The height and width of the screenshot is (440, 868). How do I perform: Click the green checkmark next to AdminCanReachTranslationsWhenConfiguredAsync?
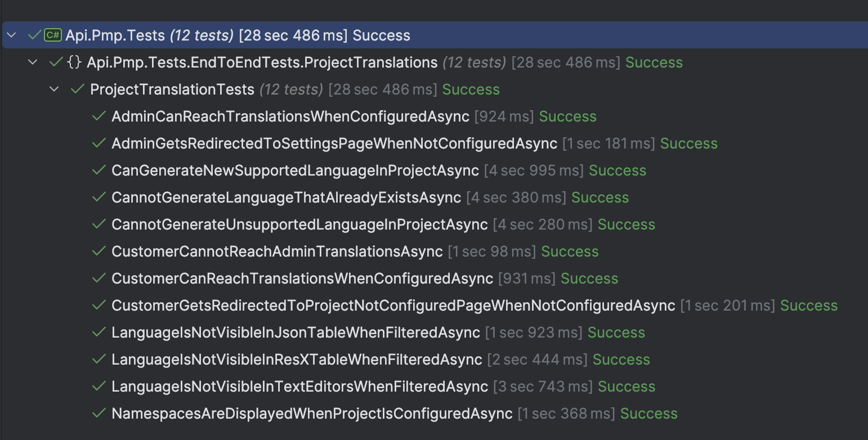point(99,116)
